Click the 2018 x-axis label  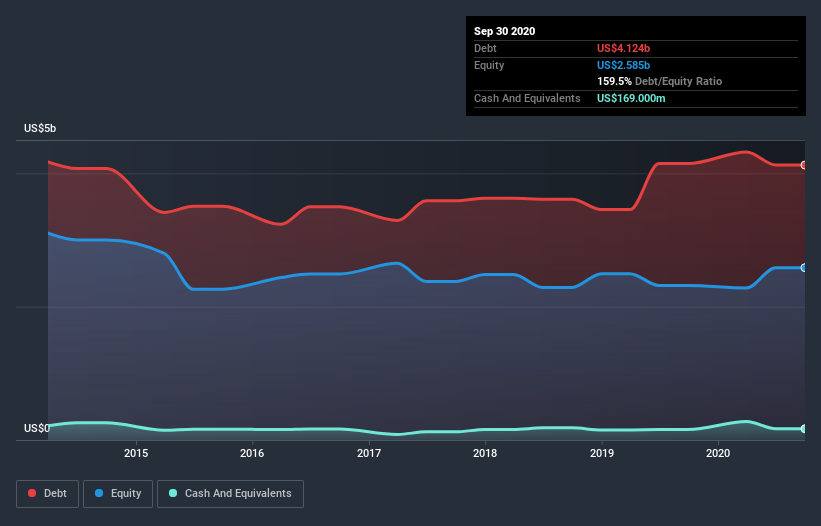point(485,453)
